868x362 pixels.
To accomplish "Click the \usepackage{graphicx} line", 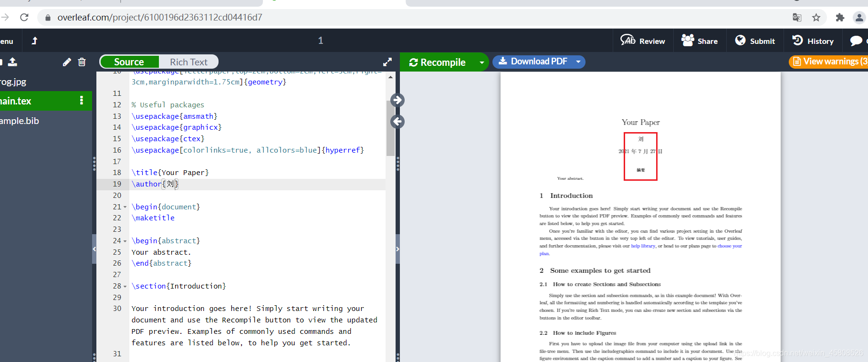I will (177, 127).
